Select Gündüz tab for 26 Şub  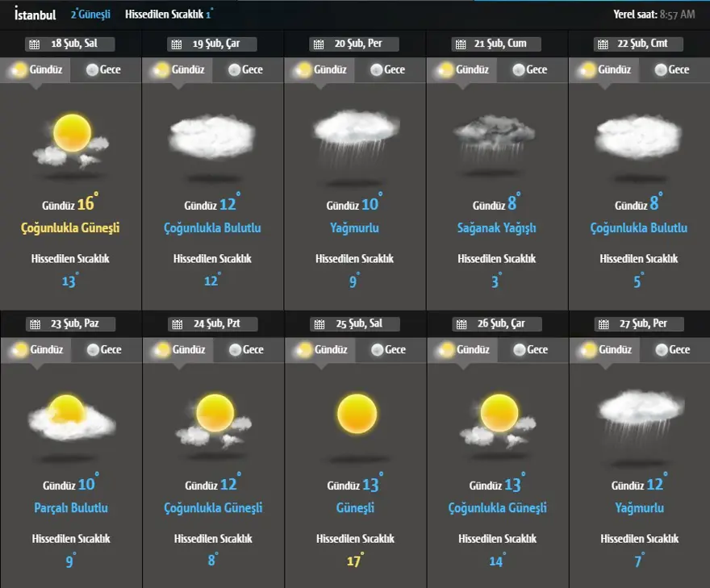pyautogui.click(x=462, y=350)
